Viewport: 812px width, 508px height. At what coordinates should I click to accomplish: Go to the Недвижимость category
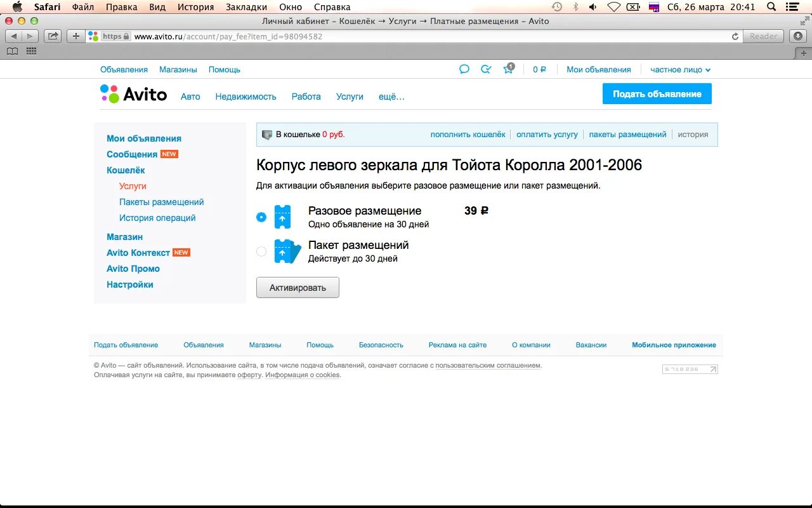(x=246, y=97)
